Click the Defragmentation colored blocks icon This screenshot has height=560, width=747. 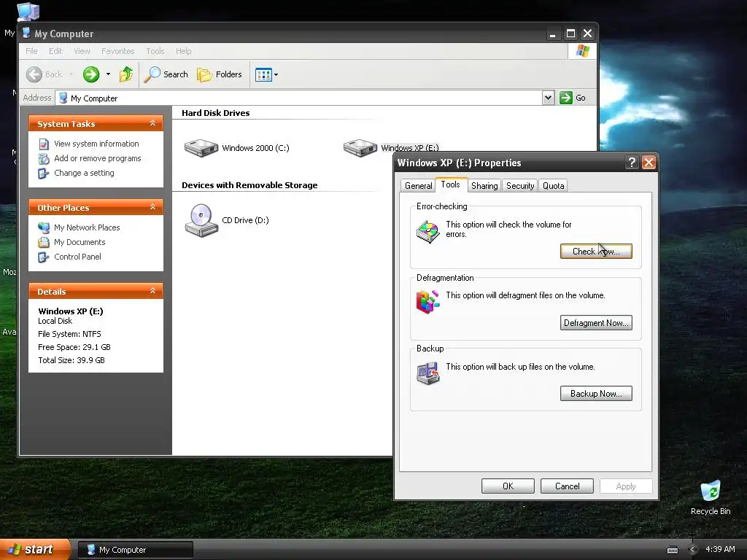point(427,302)
